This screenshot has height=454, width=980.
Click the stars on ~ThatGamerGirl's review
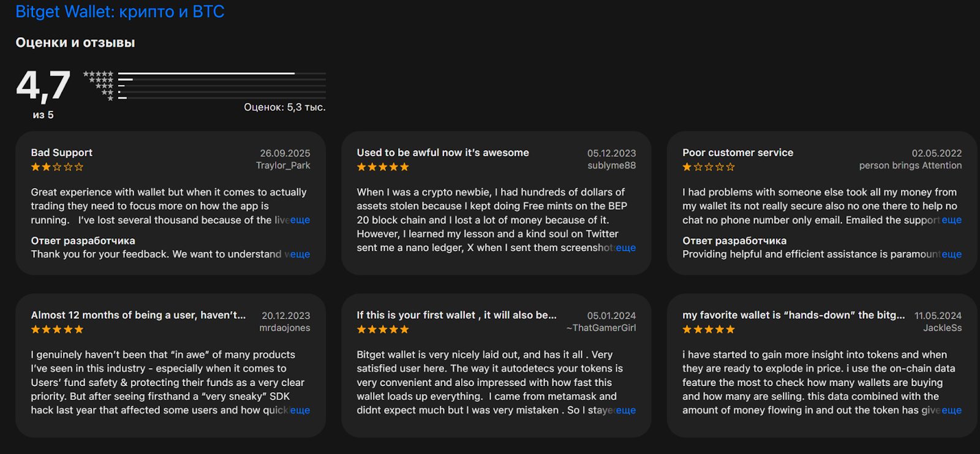tap(383, 329)
